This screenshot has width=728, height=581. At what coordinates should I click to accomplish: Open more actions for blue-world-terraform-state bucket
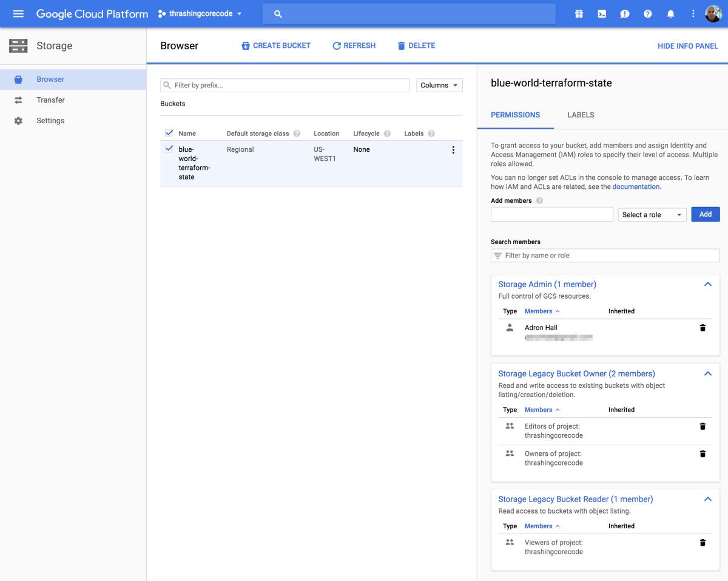pyautogui.click(x=453, y=150)
